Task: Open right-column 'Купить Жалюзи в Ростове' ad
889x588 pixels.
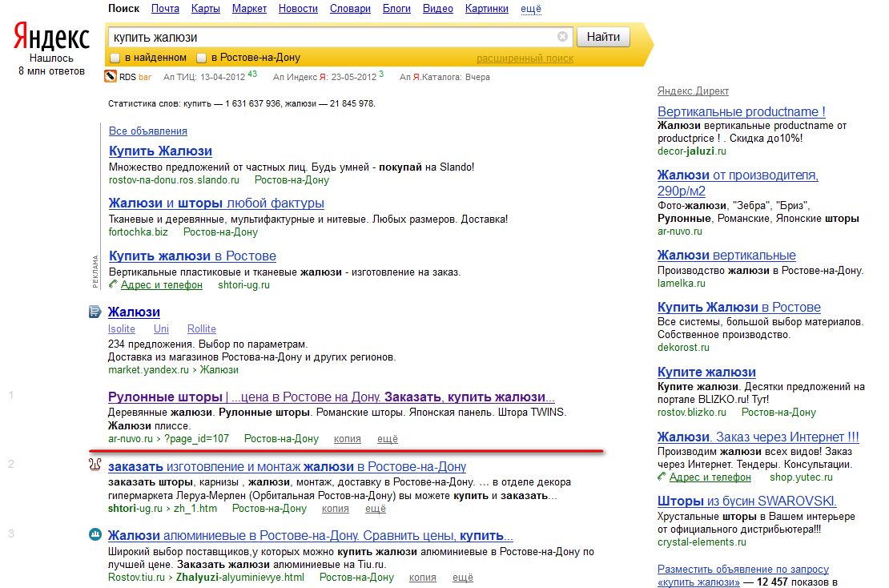Action: click(738, 308)
